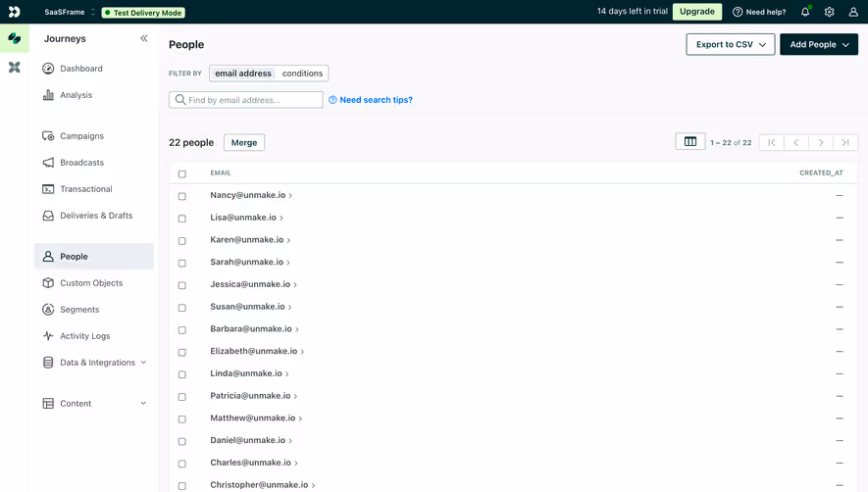The width and height of the screenshot is (868, 492).
Task: Open the Need search tips? link
Action: pyautogui.click(x=371, y=100)
